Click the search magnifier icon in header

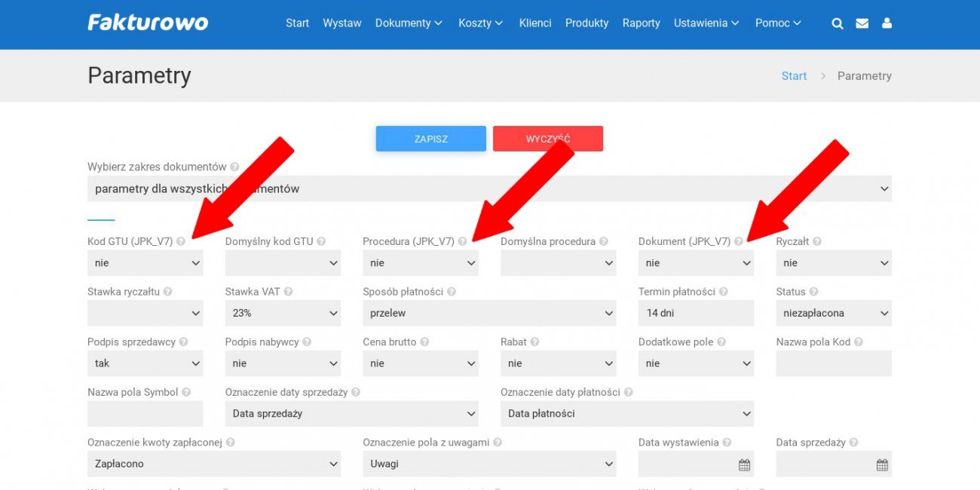click(837, 23)
